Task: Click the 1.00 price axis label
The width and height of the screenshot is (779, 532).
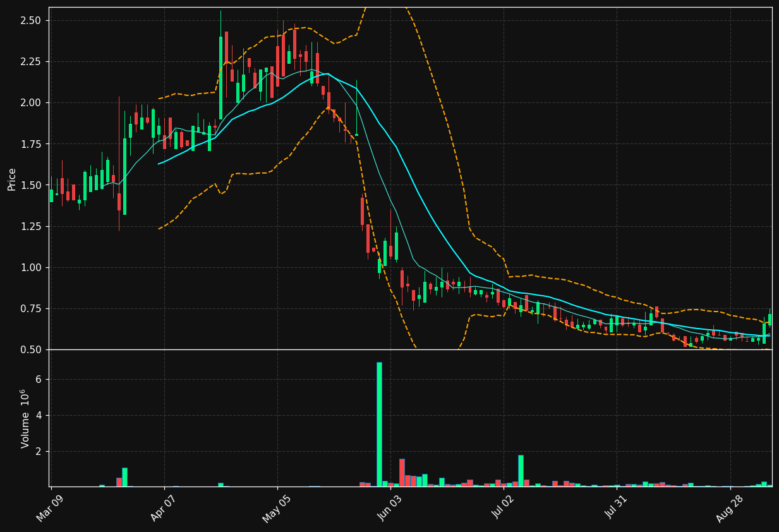Action: [32, 267]
